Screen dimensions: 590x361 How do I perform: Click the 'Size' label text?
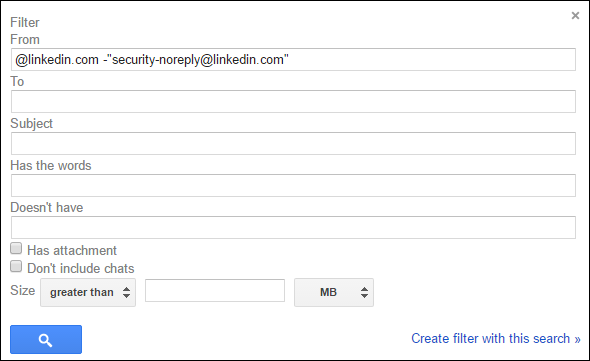click(x=23, y=290)
